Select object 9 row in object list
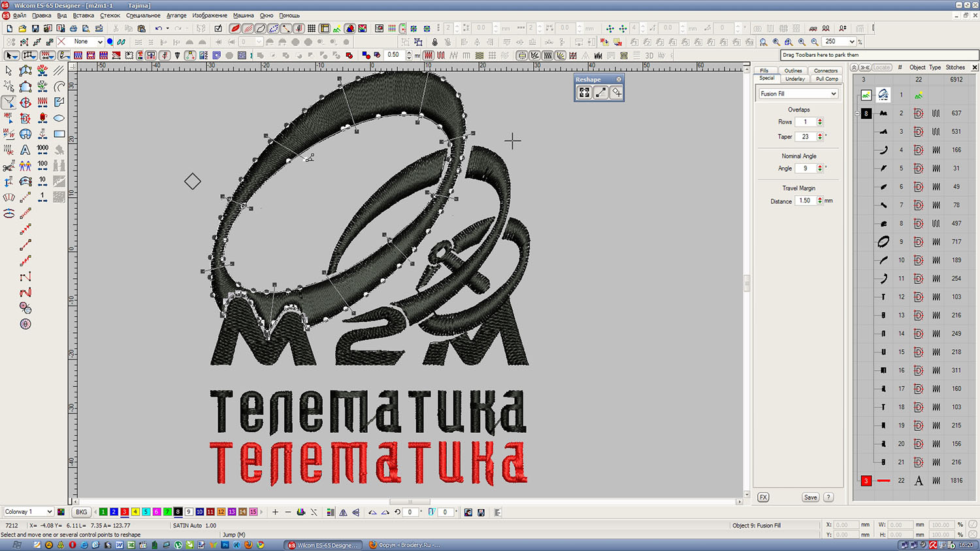This screenshot has height=551, width=980. point(901,242)
